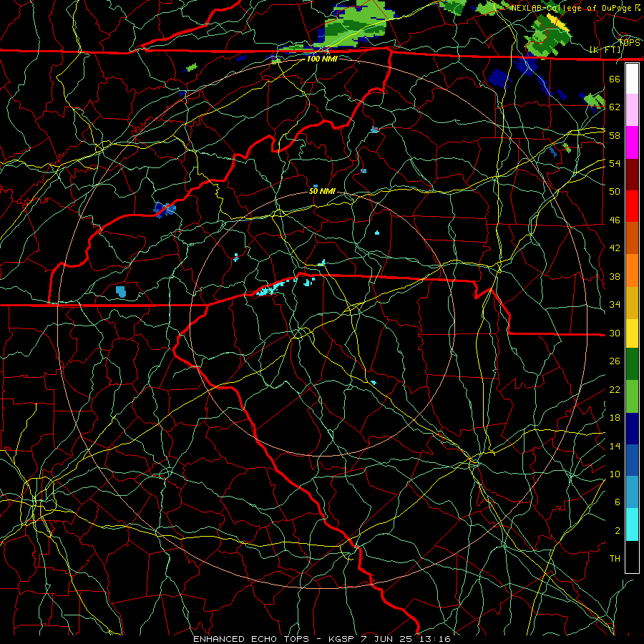644x644 pixels.
Task: Click the legend value '66'
Action: tap(615, 79)
